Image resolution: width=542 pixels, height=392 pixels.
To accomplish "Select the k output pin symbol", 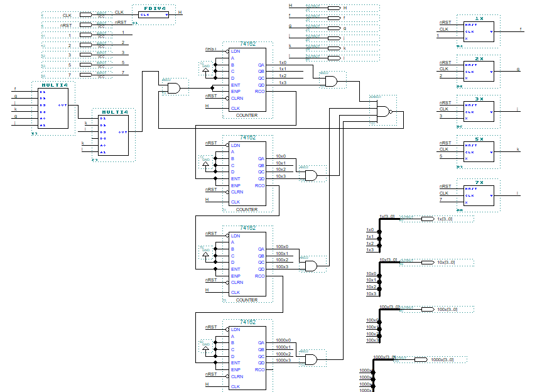I will [334, 48].
